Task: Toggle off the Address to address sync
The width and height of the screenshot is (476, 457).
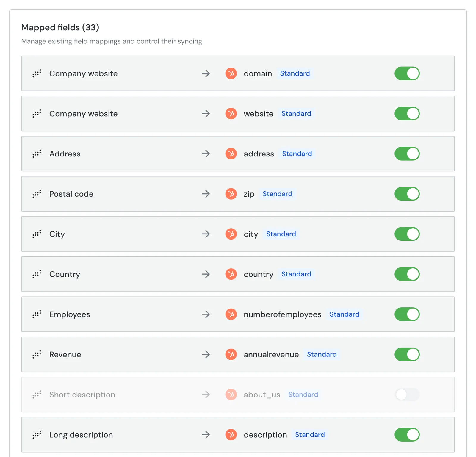Action: point(407,154)
